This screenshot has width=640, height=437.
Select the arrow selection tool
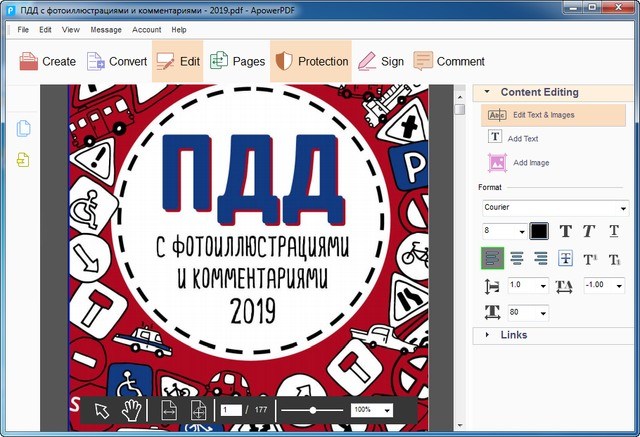(102, 410)
